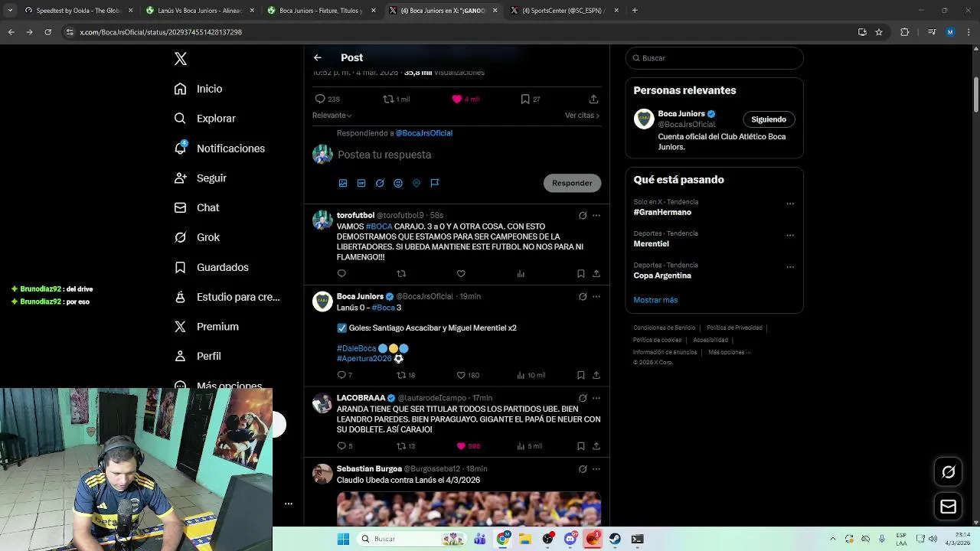Screen dimensions: 980x551
Task: Click the Responder button
Action: 572,183
